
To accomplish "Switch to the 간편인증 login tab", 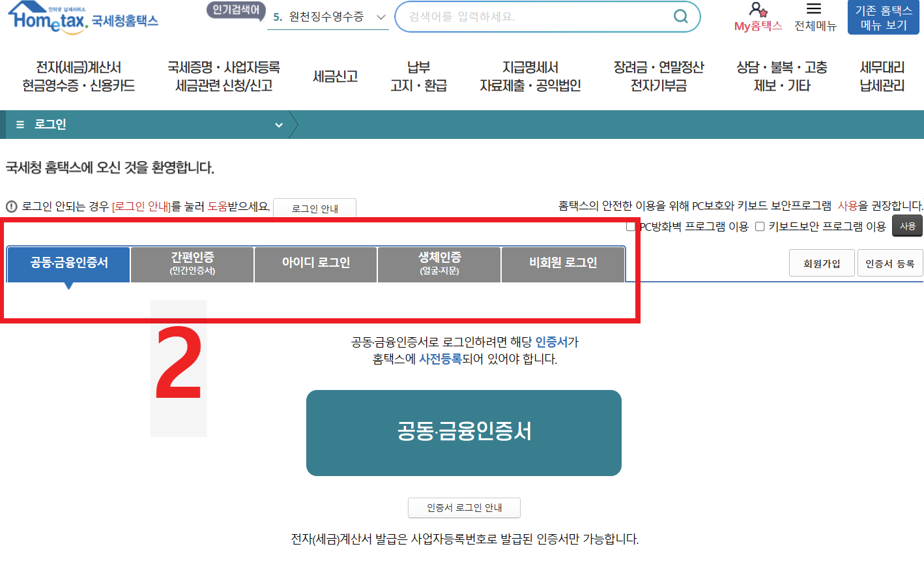I will [192, 264].
